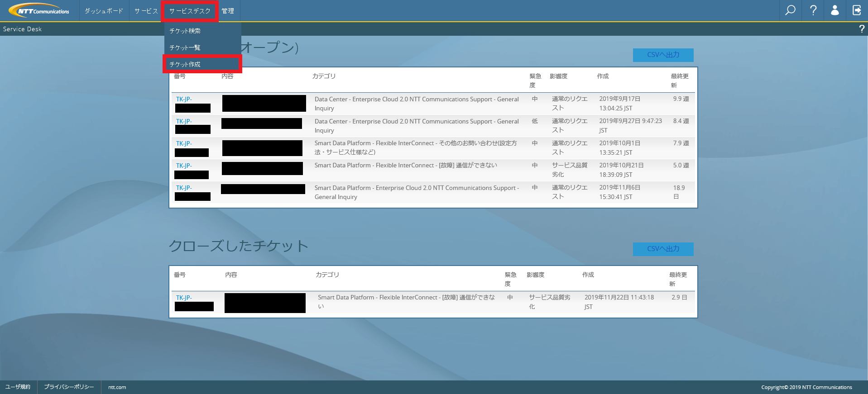Image resolution: width=868 pixels, height=394 pixels.
Task: Click ユーザ規約 footer link
Action: click(18, 387)
